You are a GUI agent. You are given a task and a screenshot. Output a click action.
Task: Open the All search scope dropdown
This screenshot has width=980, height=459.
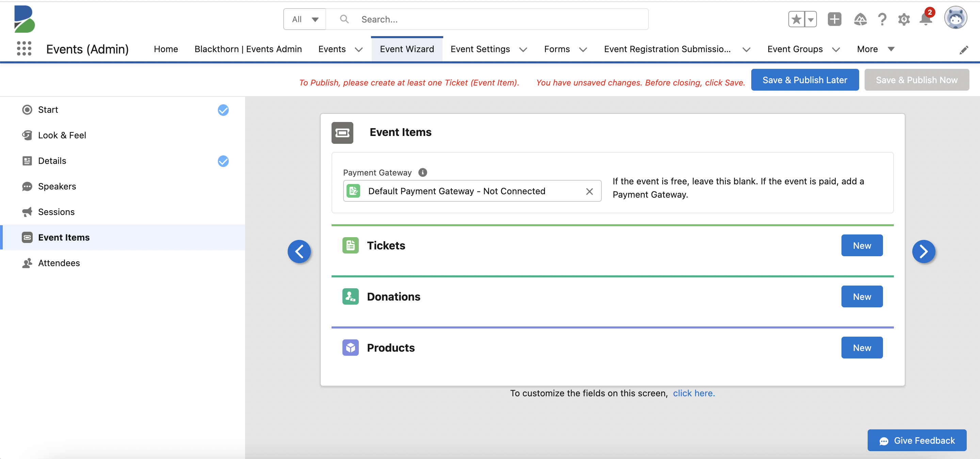pyautogui.click(x=304, y=19)
